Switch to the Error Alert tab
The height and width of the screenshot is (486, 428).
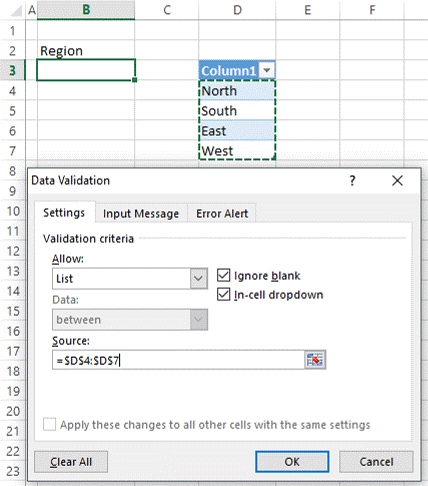click(222, 214)
